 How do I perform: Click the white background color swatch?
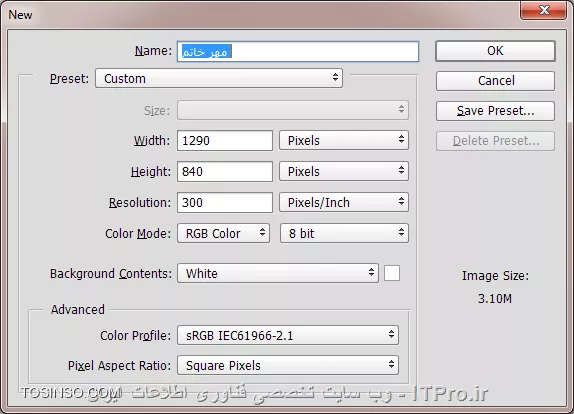tap(392, 273)
